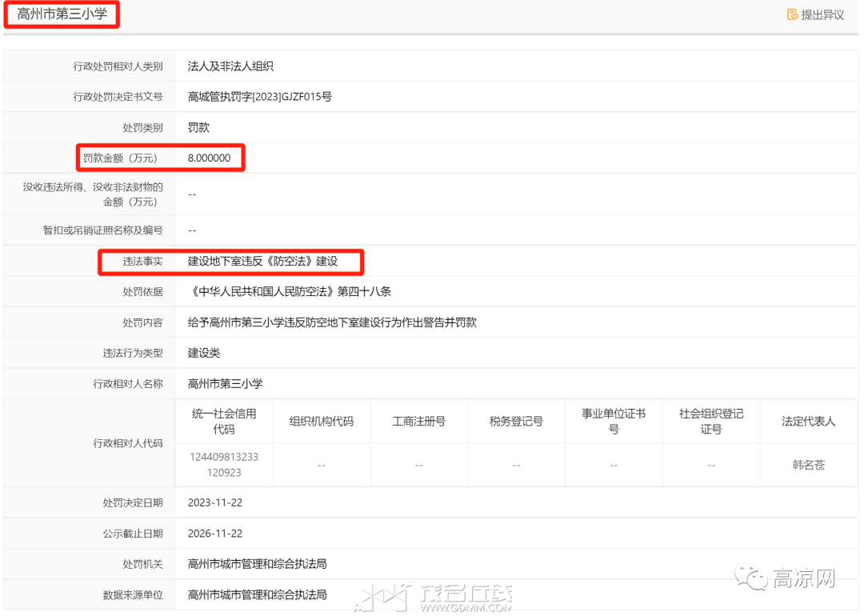
Task: Click the value 法人及非法人组织
Action: 231,66
